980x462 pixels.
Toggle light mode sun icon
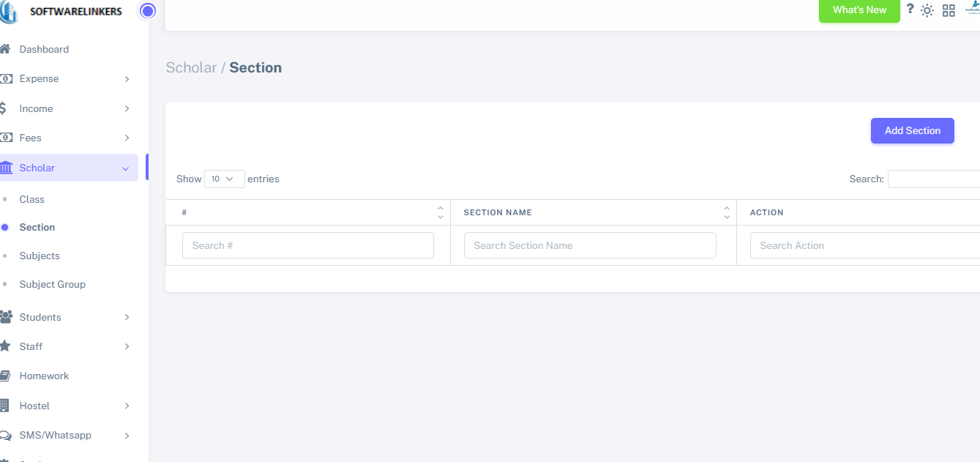[x=927, y=10]
